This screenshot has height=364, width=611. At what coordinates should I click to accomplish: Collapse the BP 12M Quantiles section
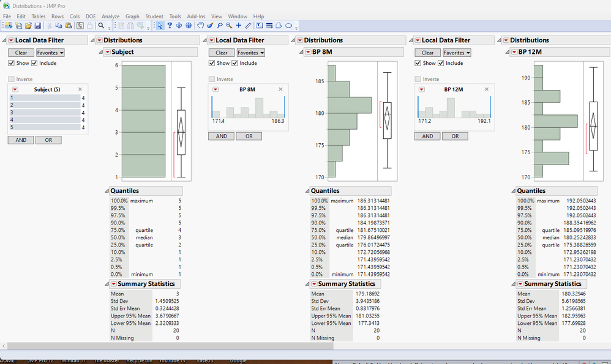[x=513, y=191]
